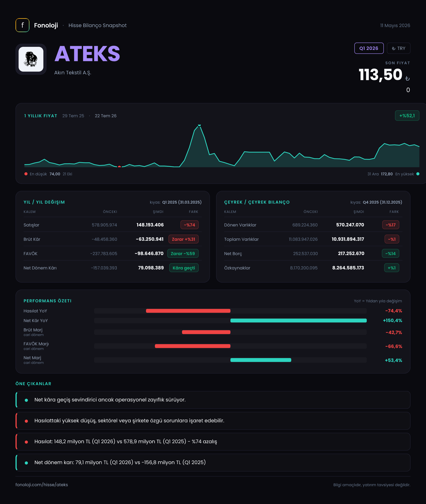Click the Dönen Varlıklar value 570.247.070
The image size is (426, 504).
click(350, 225)
